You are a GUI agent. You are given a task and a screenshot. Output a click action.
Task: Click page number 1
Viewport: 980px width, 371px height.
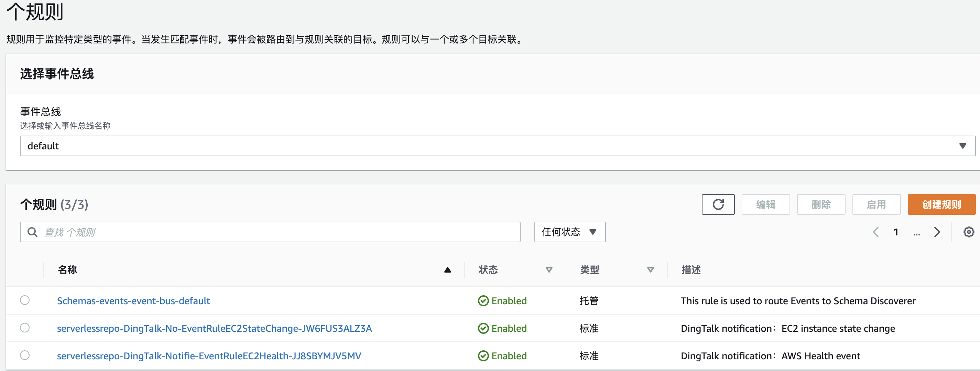click(x=895, y=232)
